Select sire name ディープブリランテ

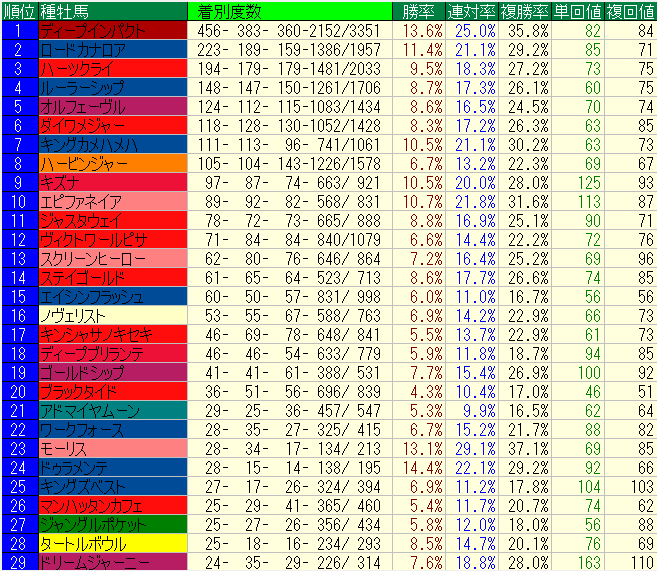[113, 353]
